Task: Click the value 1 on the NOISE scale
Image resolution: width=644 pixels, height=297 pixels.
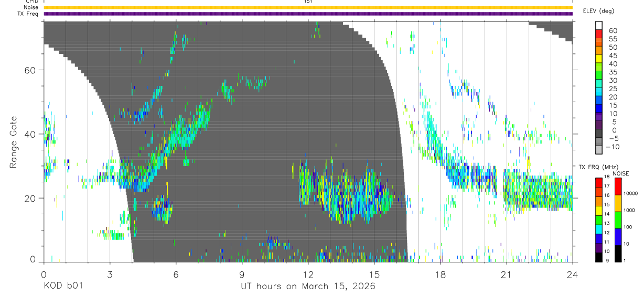Action: pyautogui.click(x=626, y=260)
